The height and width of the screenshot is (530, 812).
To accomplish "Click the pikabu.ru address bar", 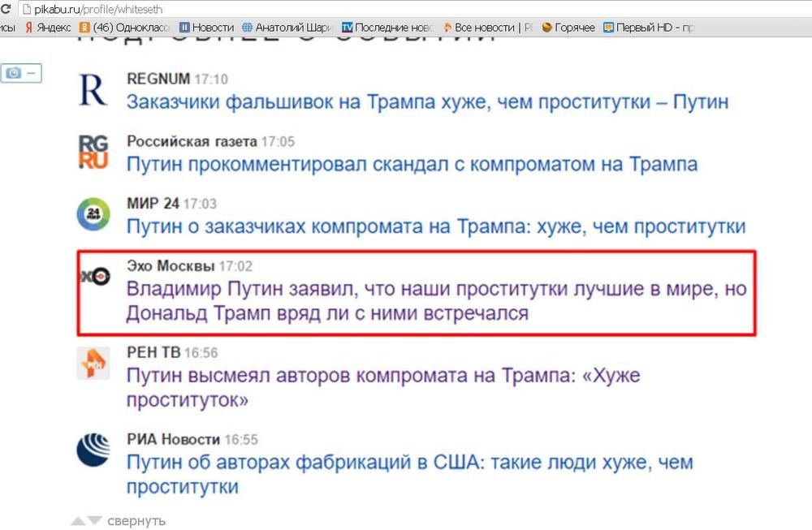I will (x=414, y=9).
